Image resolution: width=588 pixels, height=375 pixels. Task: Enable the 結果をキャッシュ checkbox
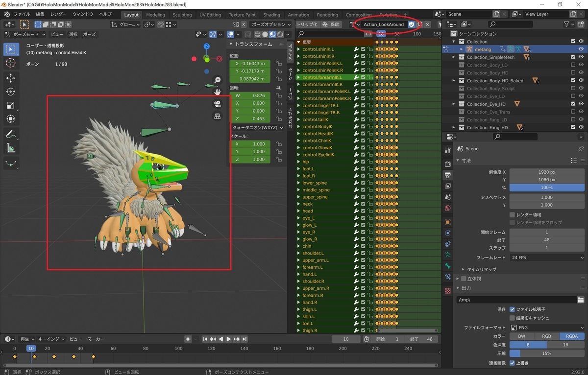coord(512,318)
